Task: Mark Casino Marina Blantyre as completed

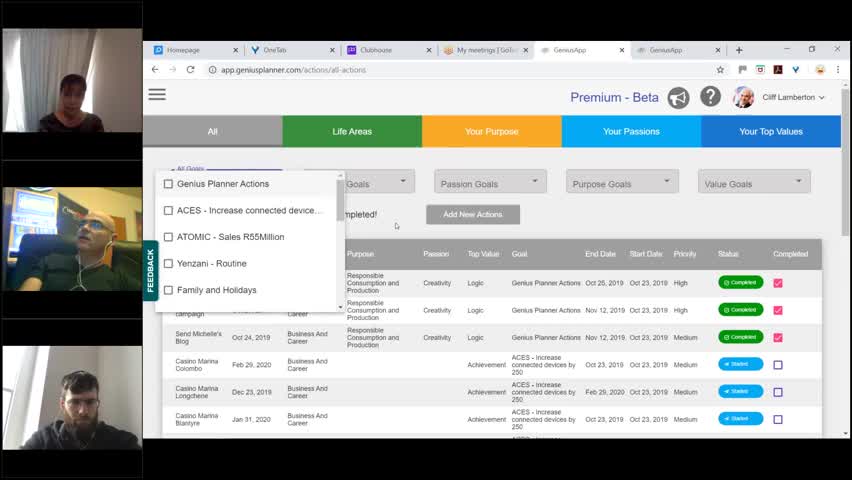Action: pos(778,420)
